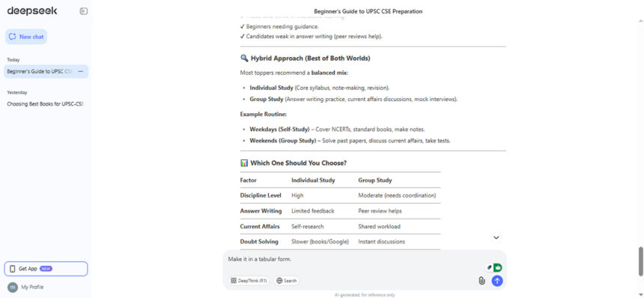644x298 pixels.
Task: Toggle DeepThink (R1) mode
Action: 249,281
